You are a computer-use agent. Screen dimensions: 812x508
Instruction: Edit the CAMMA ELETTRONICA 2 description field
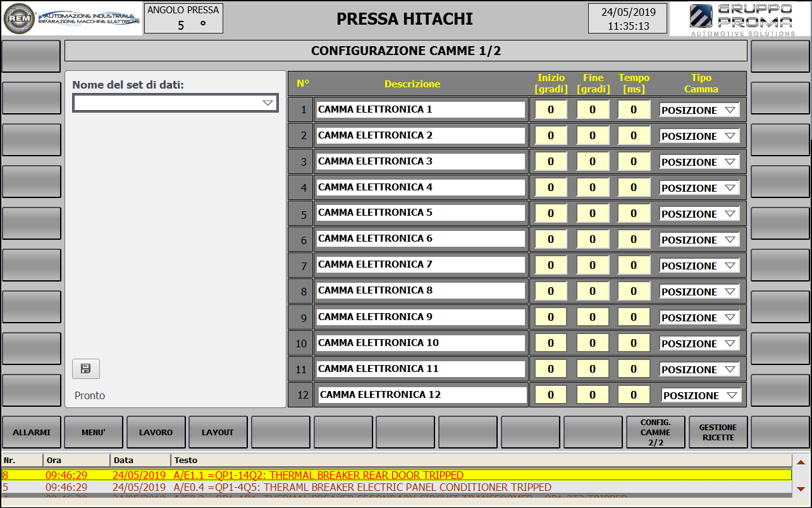(421, 135)
